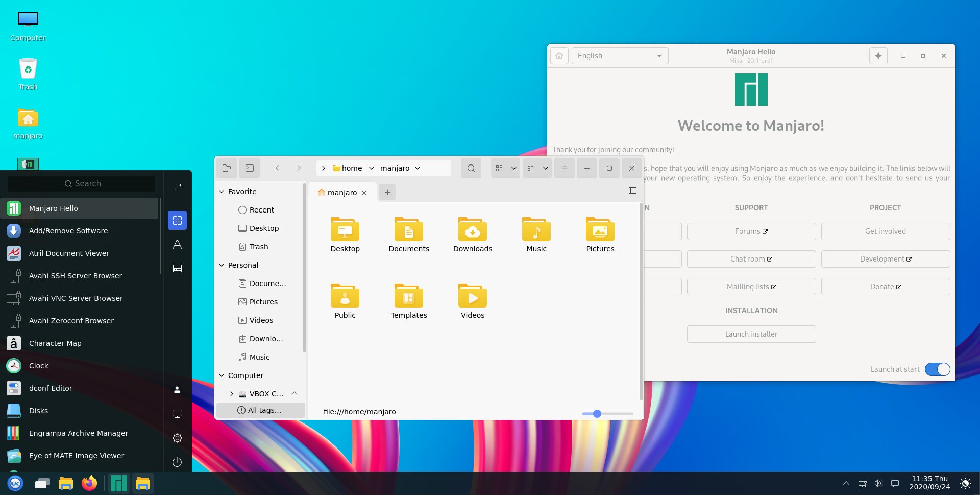Viewport: 980px width, 495px height.
Task: Open terminal here icon in file manager
Action: pyautogui.click(x=250, y=168)
